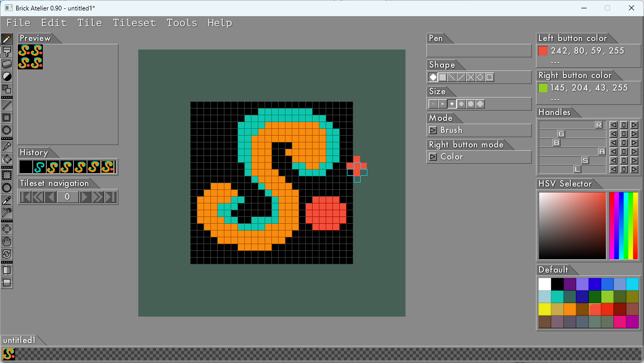The image size is (644, 363).
Task: Select the hollow circle pen shape
Action: point(480,77)
